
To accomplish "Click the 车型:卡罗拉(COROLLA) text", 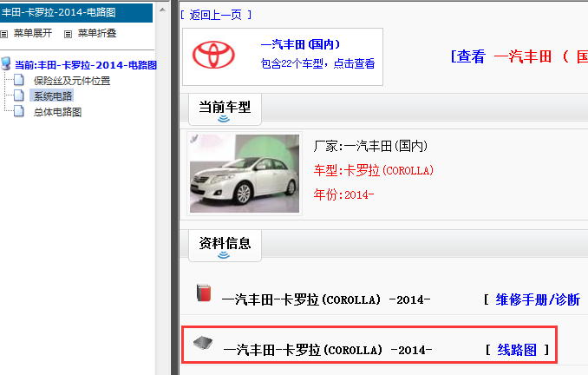I will click(x=374, y=170).
